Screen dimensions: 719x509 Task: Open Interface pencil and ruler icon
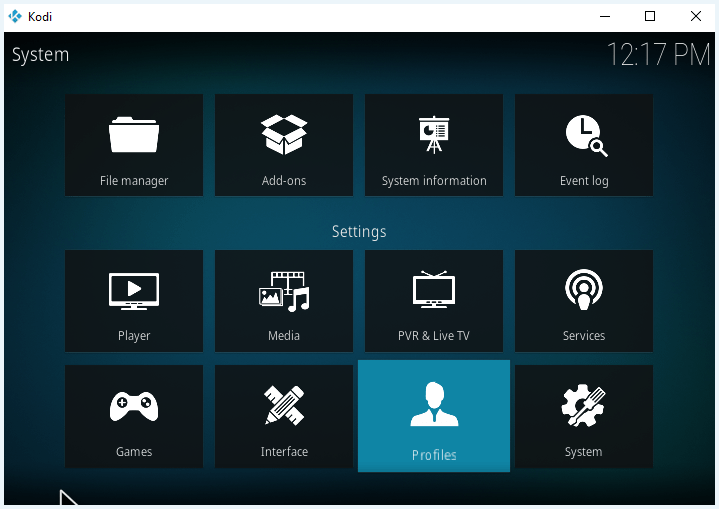(284, 405)
